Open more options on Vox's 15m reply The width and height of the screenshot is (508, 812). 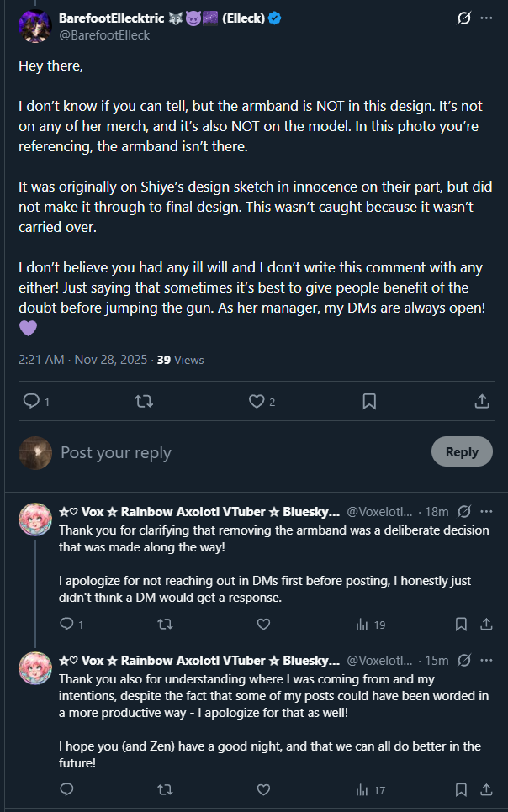[487, 660]
